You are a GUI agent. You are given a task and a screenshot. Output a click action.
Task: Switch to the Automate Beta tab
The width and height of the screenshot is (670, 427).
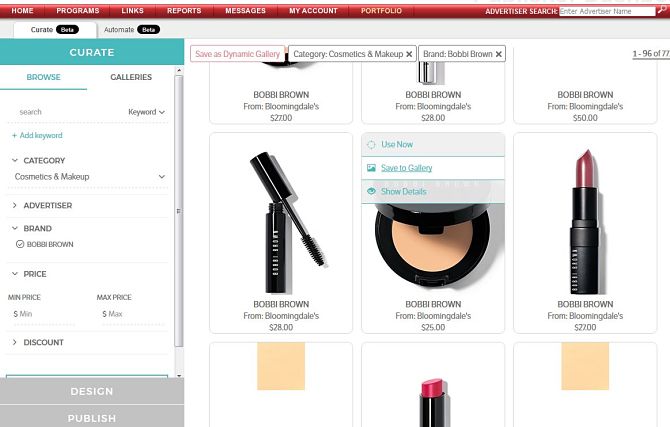(x=131, y=30)
